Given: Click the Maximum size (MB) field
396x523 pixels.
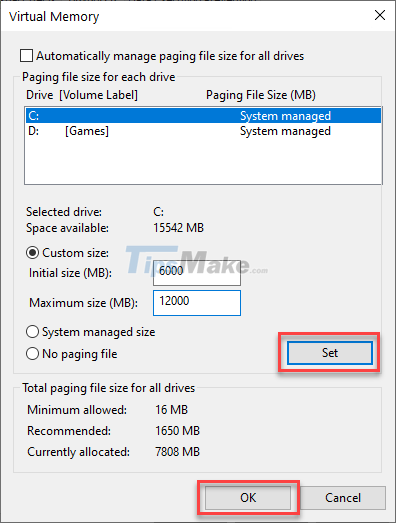Looking at the screenshot, I should click(197, 303).
